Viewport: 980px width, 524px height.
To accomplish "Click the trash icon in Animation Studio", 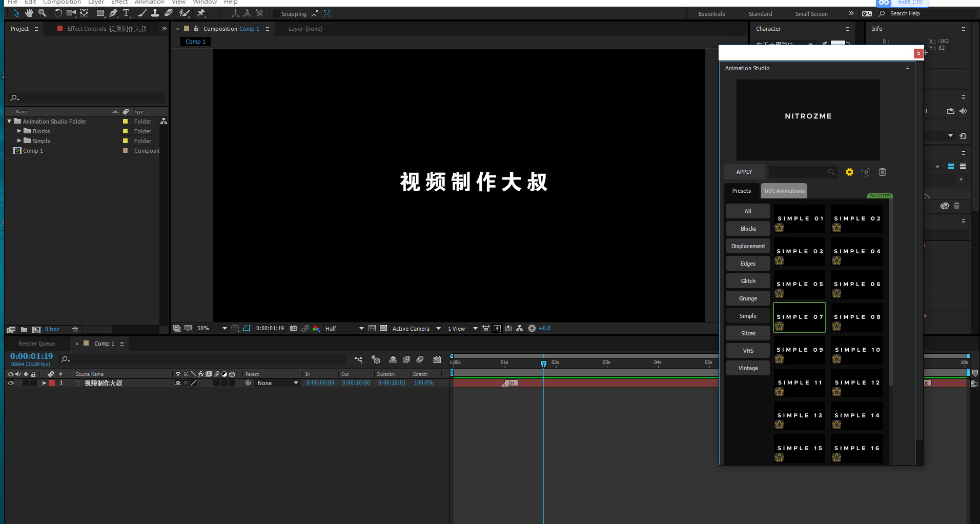I will coord(882,172).
